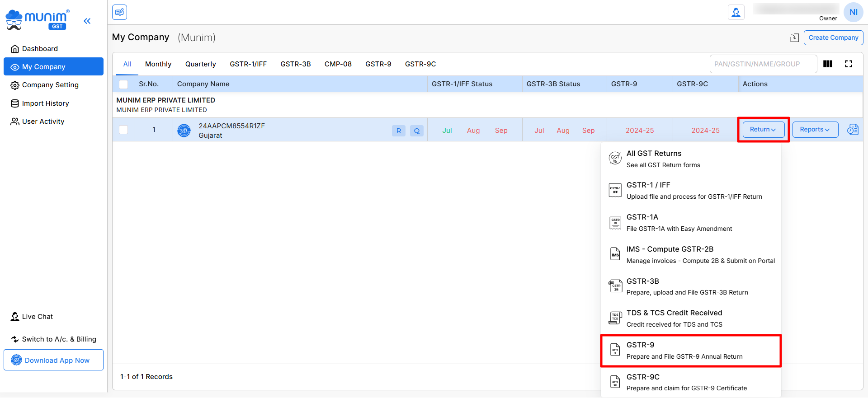
Task: Open the document icon next to Reports
Action: (853, 130)
